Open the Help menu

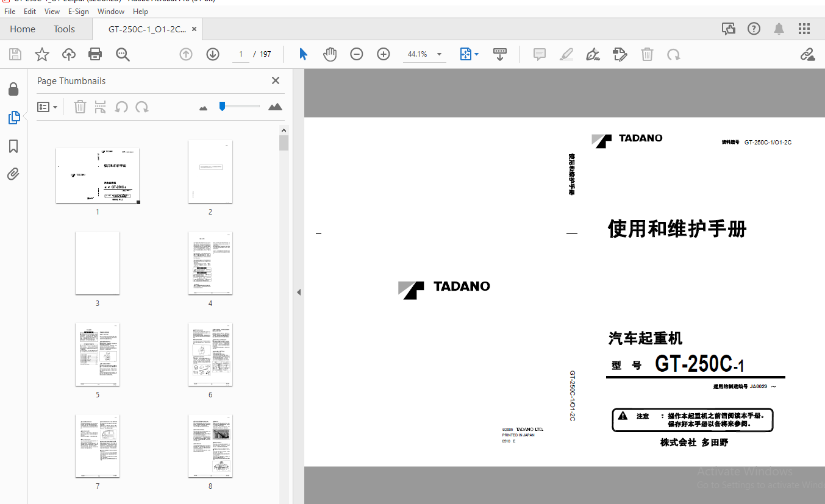(140, 11)
